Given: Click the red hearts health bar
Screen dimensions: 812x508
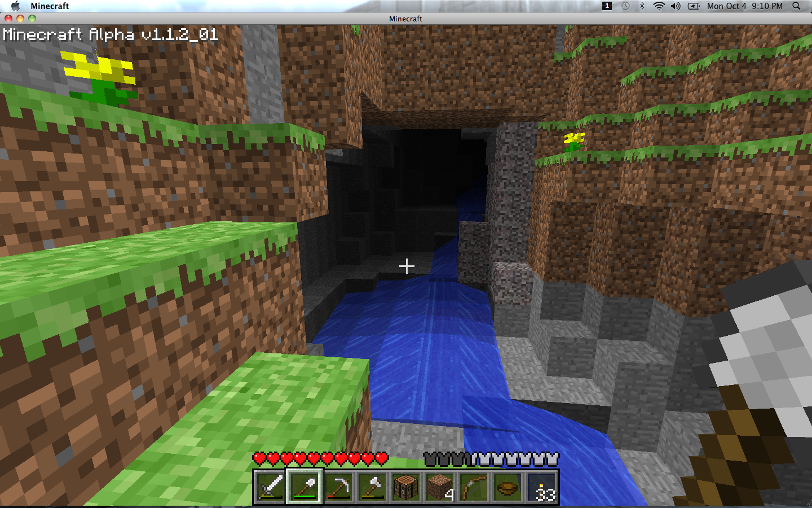Looking at the screenshot, I should point(320,459).
